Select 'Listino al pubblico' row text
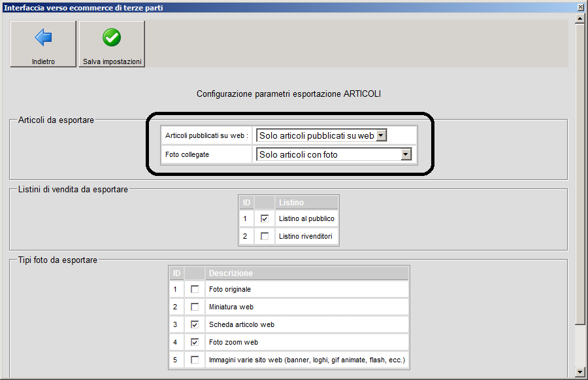The height and width of the screenshot is (380, 588). (x=306, y=218)
